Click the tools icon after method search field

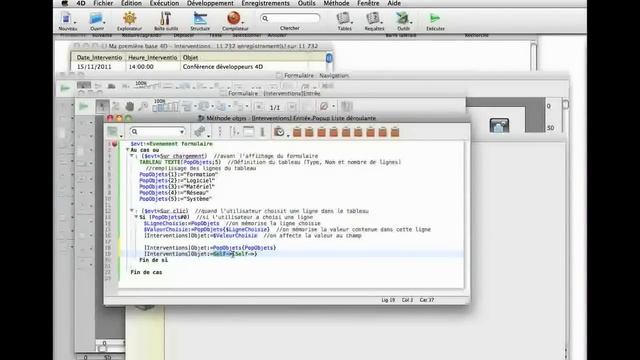(x=199, y=131)
